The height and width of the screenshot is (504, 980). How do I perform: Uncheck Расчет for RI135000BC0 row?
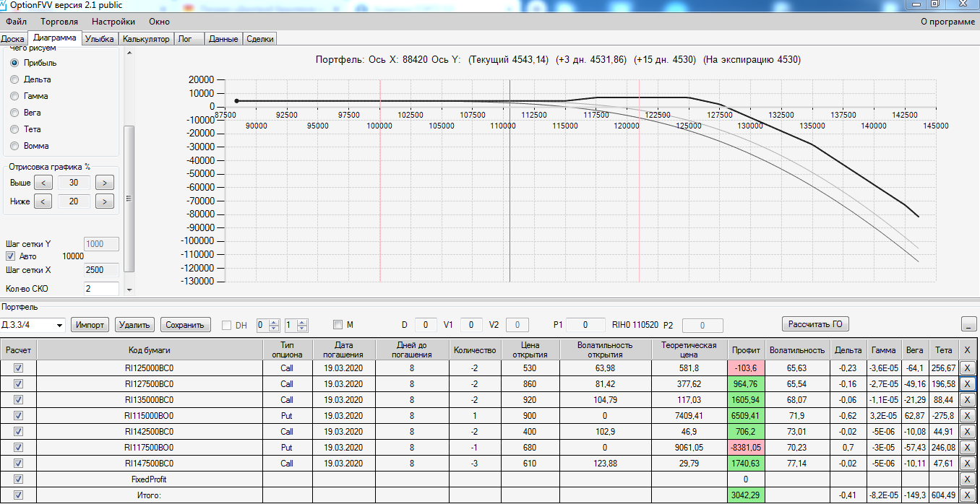click(x=18, y=399)
